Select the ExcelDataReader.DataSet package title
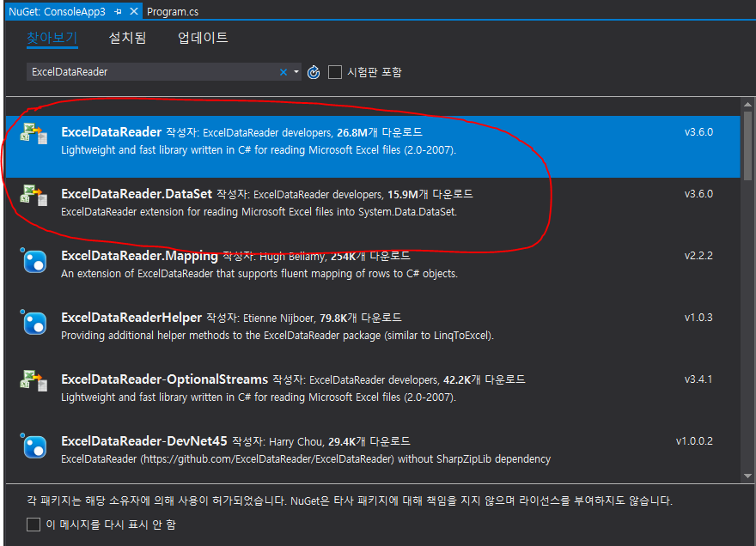Screen dimensions: 756x546 (x=137, y=194)
